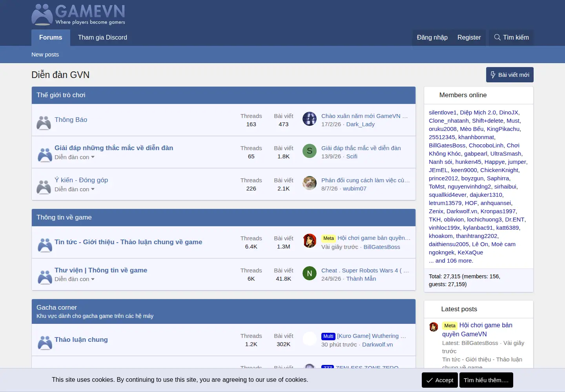Click forum icon beside Ý kiến - Đóng góp

[x=44, y=187]
